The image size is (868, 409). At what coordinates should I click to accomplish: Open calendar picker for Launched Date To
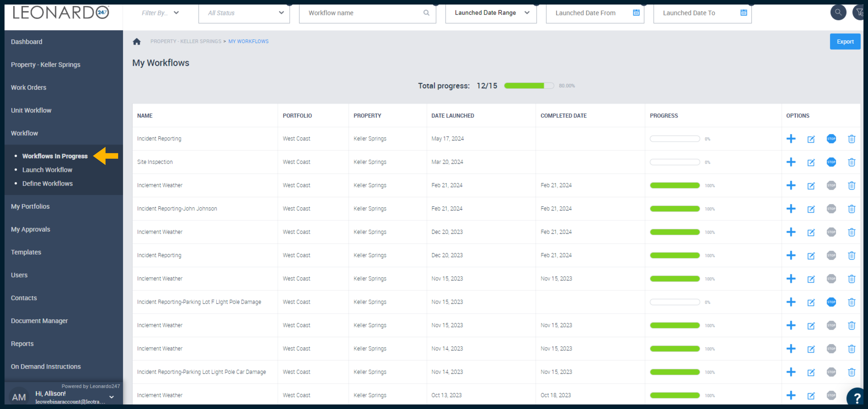pos(743,13)
